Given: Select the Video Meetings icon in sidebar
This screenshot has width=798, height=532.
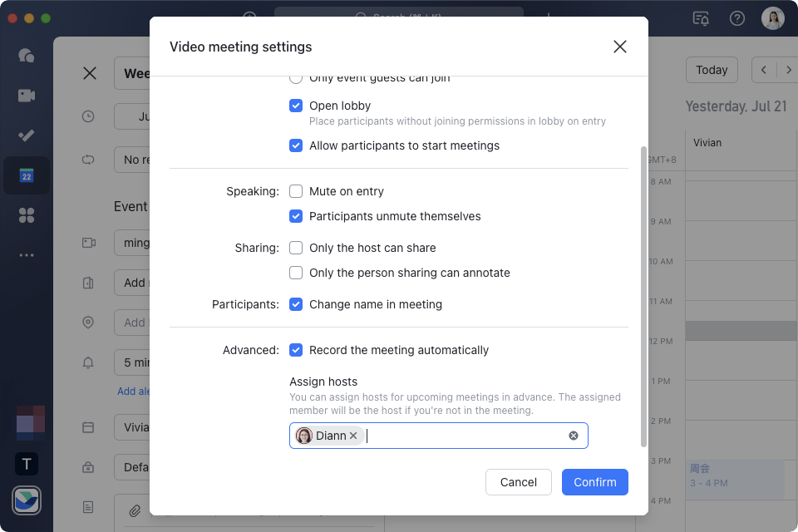Looking at the screenshot, I should pyautogui.click(x=26, y=96).
